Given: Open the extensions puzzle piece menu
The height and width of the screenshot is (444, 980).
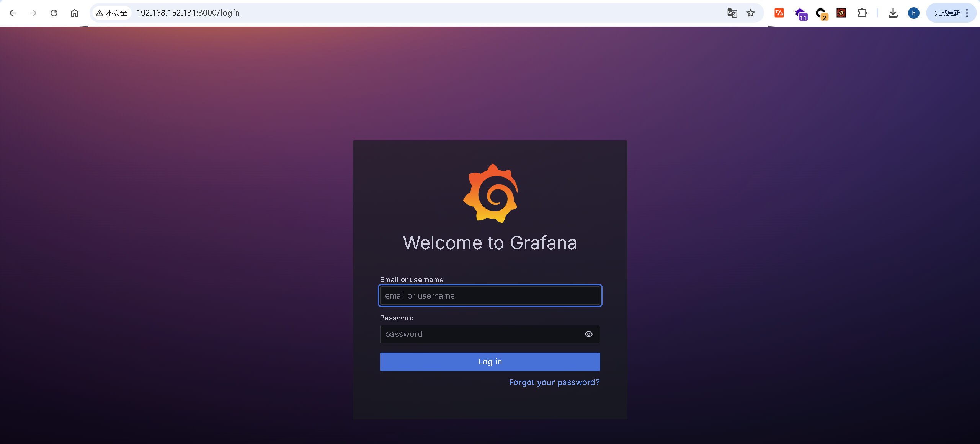Looking at the screenshot, I should click(x=862, y=13).
